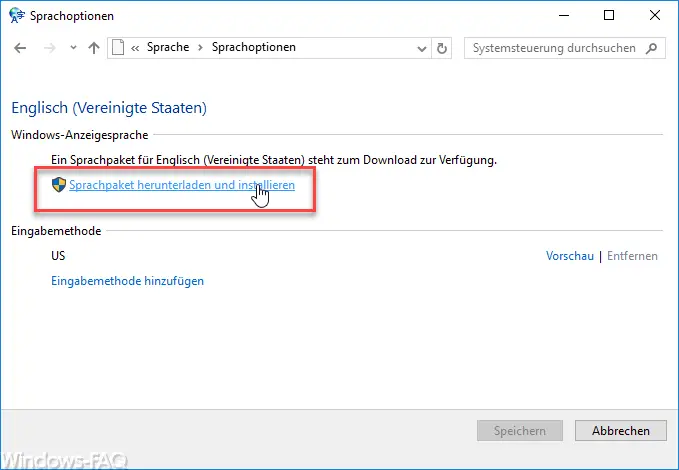Go up one level with the Up arrow
The height and width of the screenshot is (470, 679).
coord(94,48)
